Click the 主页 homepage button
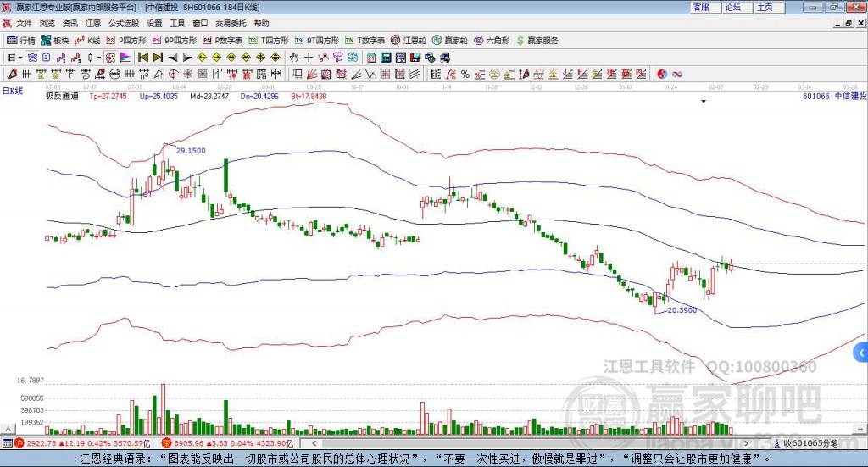This screenshot has height=467, width=868. coord(770,7)
